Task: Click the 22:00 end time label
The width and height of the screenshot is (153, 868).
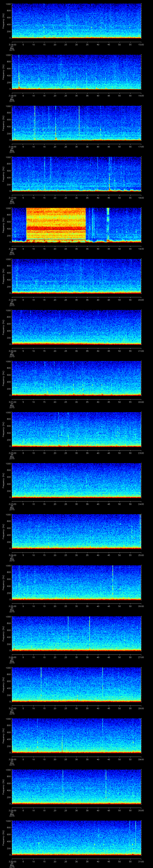Action: point(141,402)
